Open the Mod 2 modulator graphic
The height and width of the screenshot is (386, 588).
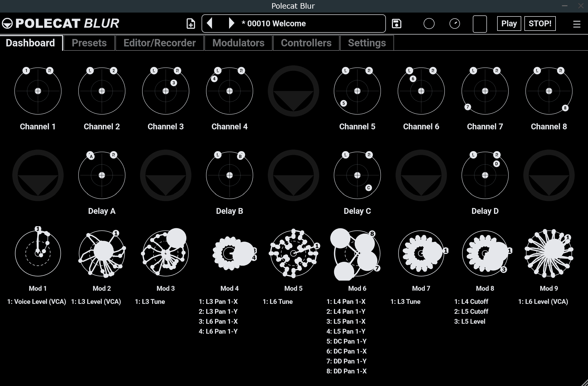[102, 253]
